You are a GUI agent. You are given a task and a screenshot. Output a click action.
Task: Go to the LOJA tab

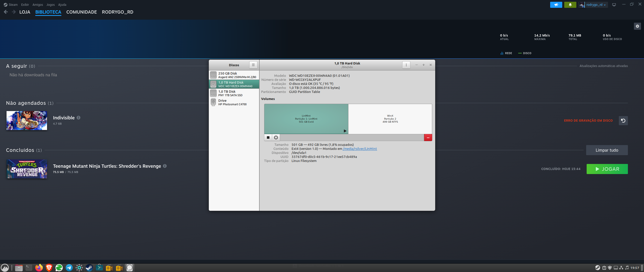25,12
